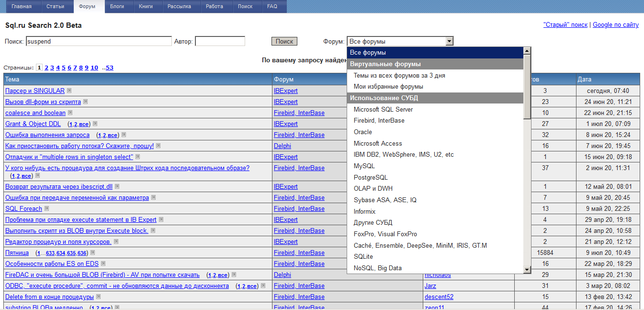The width and height of the screenshot is (644, 310).
Task: Click into the 'Автор' input field
Action: tap(220, 42)
